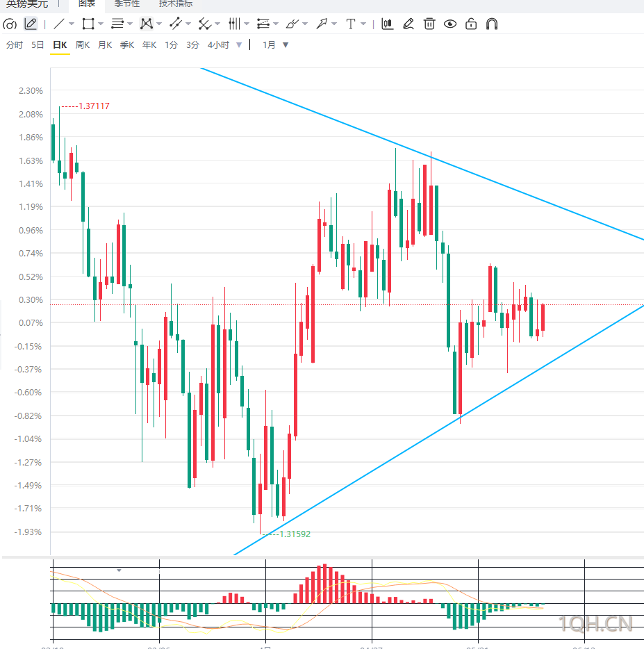644x649 pixels.
Task: Select the 分时 timeframe
Action: (x=15, y=44)
